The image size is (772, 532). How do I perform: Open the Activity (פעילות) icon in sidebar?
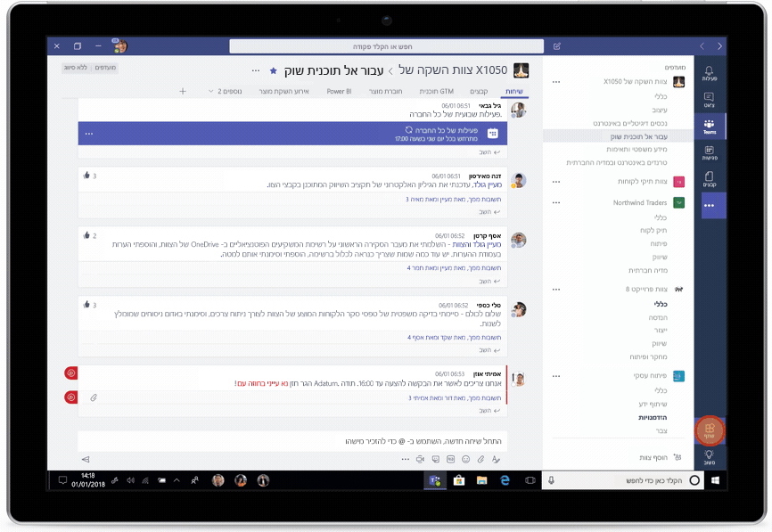tap(709, 72)
